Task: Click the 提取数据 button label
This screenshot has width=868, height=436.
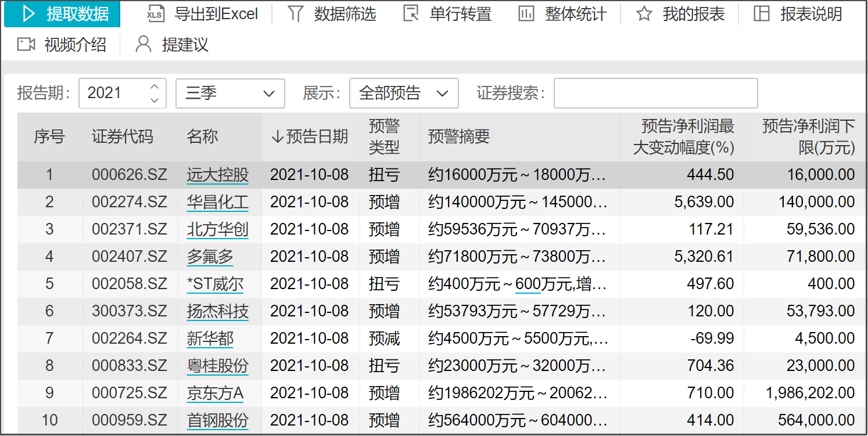Action: [x=78, y=15]
